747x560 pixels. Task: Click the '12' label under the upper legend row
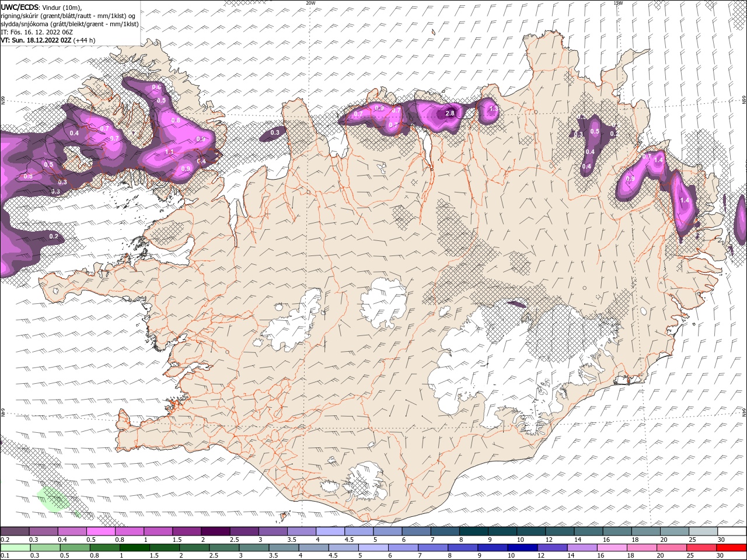pos(549,540)
